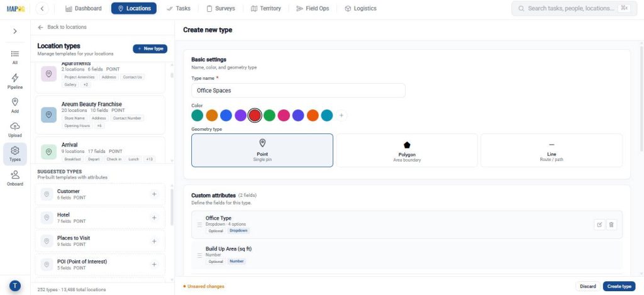Click the Add location pin icon
644x295 pixels.
[15, 102]
